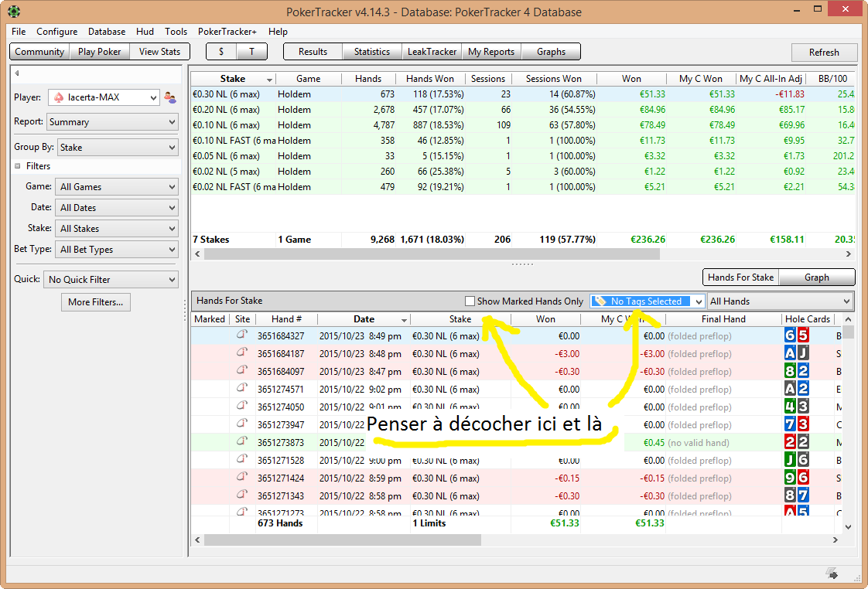
Task: Click the 8-7 hole cards of hand 3651271343
Action: click(x=797, y=495)
